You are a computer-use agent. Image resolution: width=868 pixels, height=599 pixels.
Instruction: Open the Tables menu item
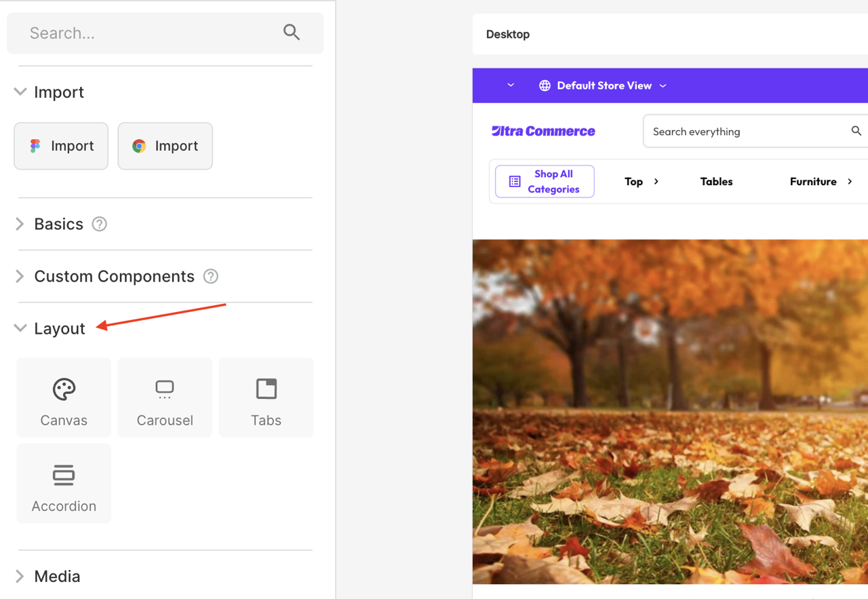tap(716, 181)
